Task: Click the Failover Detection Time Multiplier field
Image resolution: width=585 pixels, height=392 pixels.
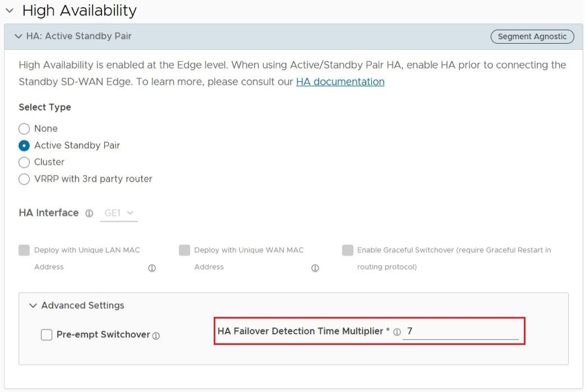Action: tap(460, 331)
